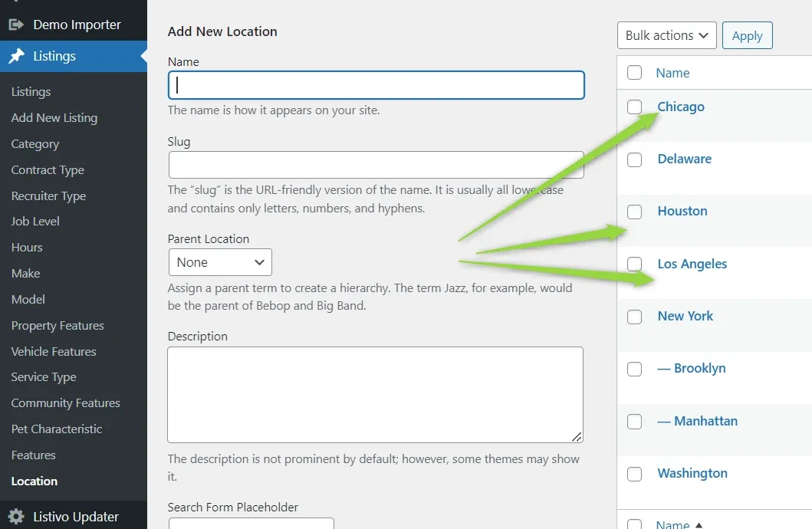
Task: Open Job Level in the sidebar
Action: coord(35,222)
